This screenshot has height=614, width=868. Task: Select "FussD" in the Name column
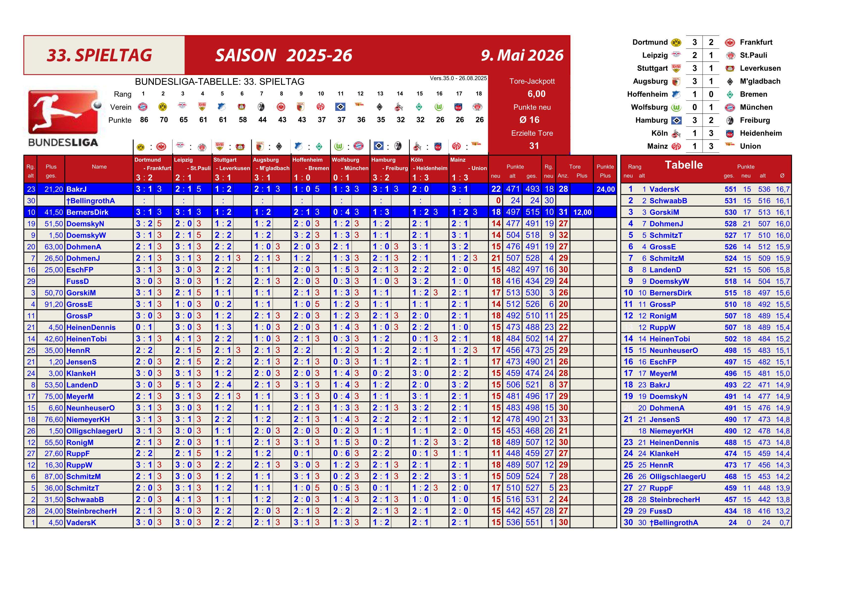click(77, 281)
